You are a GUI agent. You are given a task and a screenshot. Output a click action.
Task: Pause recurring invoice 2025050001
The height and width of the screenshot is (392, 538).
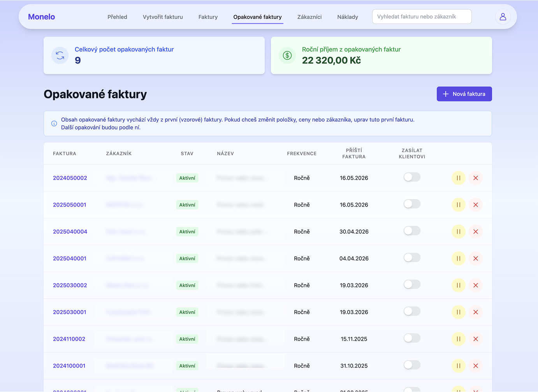point(459,205)
